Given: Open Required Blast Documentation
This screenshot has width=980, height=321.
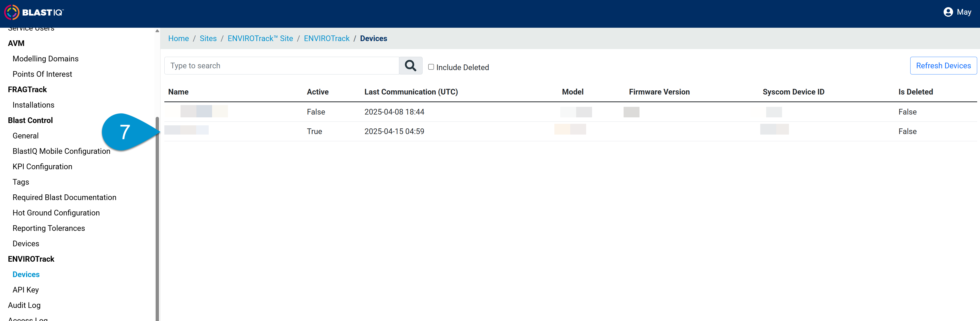Looking at the screenshot, I should (x=64, y=197).
